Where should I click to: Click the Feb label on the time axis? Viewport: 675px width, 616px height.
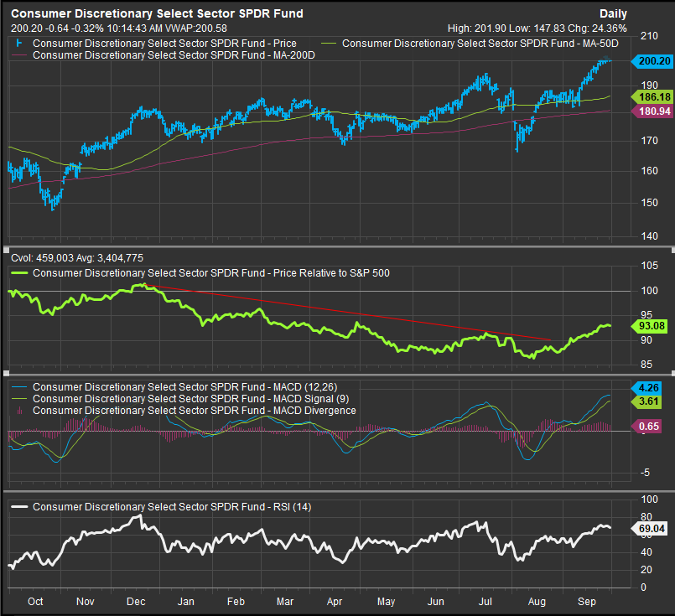click(236, 602)
